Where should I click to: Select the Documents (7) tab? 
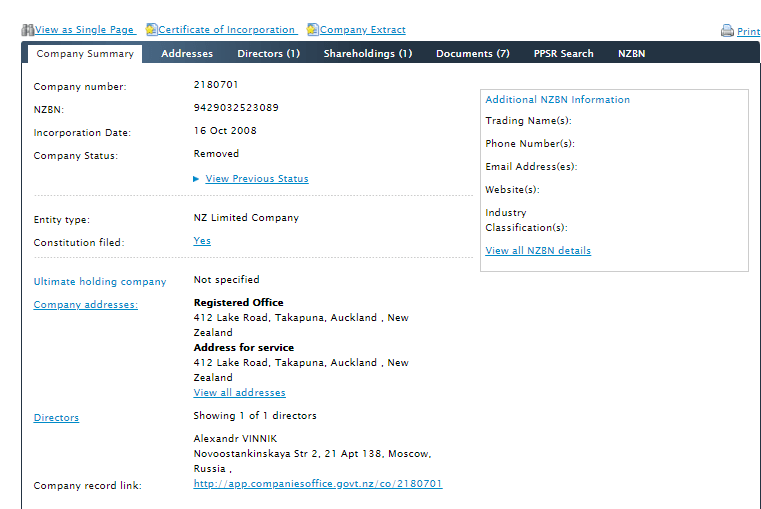point(472,54)
